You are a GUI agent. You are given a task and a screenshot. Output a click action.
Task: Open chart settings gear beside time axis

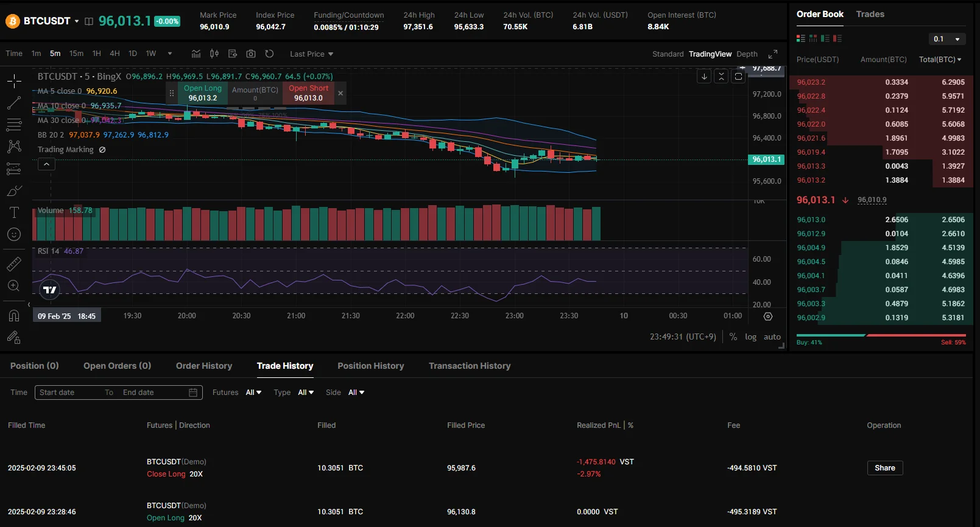[768, 316]
